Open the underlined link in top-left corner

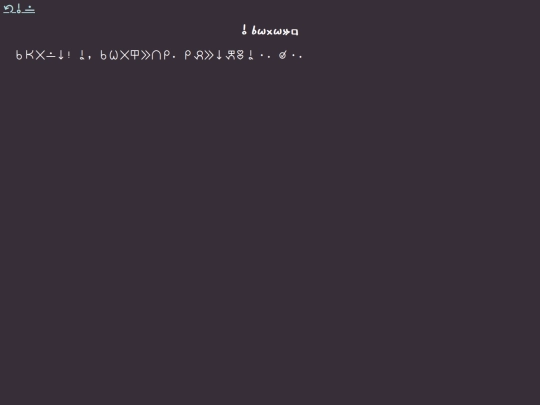[x=19, y=9]
